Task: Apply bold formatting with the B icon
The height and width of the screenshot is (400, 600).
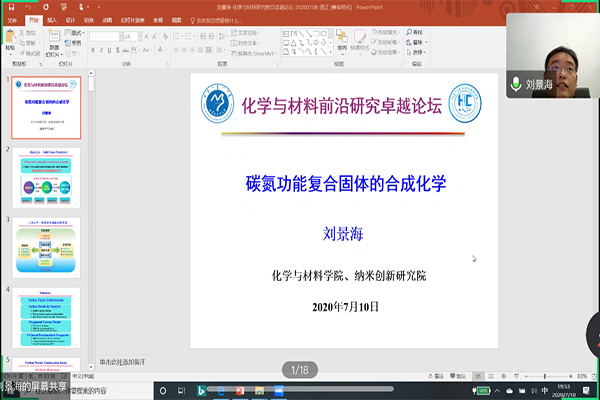Action: click(93, 48)
